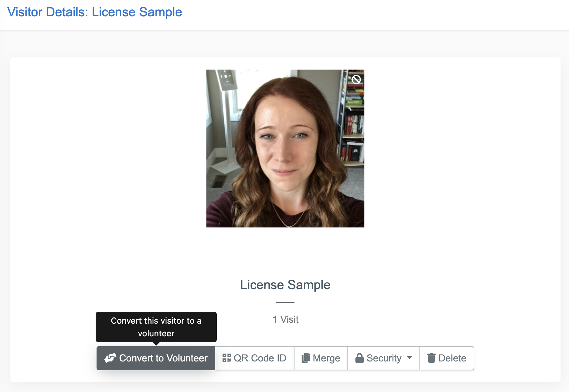Click the padlock icon beside Security

point(360,358)
